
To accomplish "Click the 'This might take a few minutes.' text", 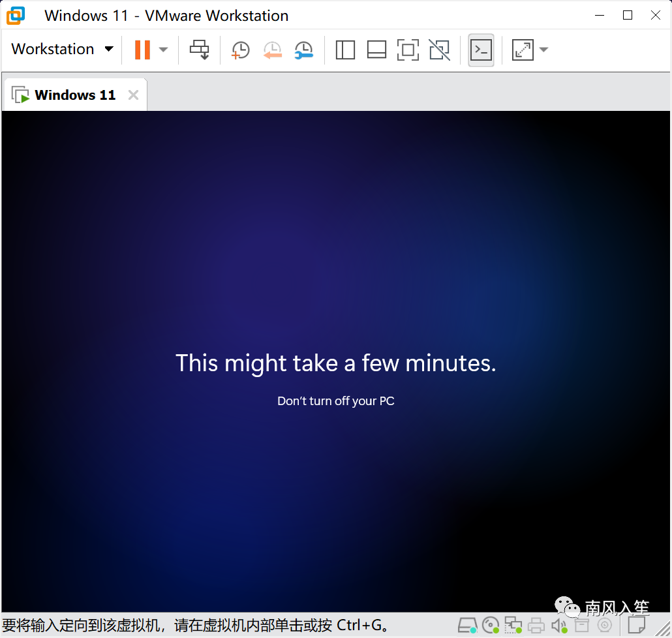I will pos(335,363).
